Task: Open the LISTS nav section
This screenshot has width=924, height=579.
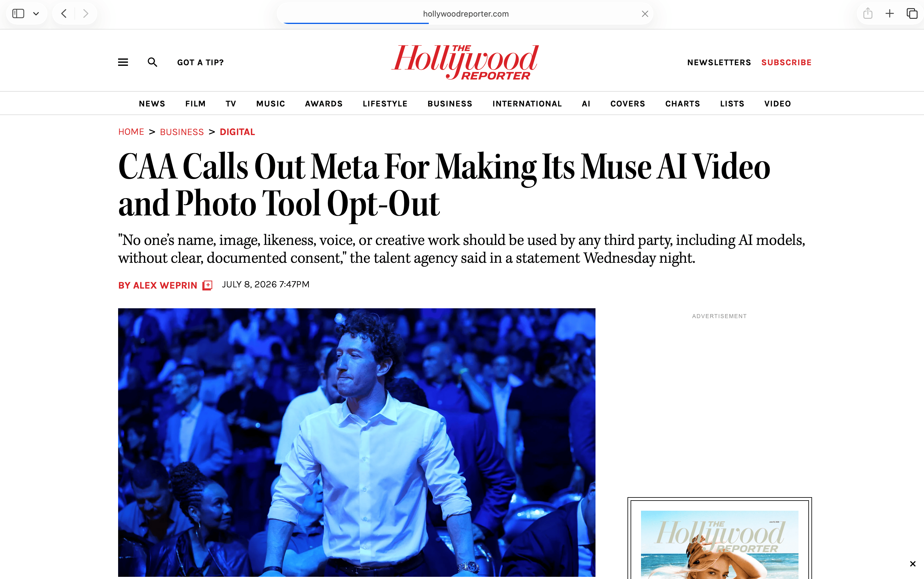Action: 732,104
